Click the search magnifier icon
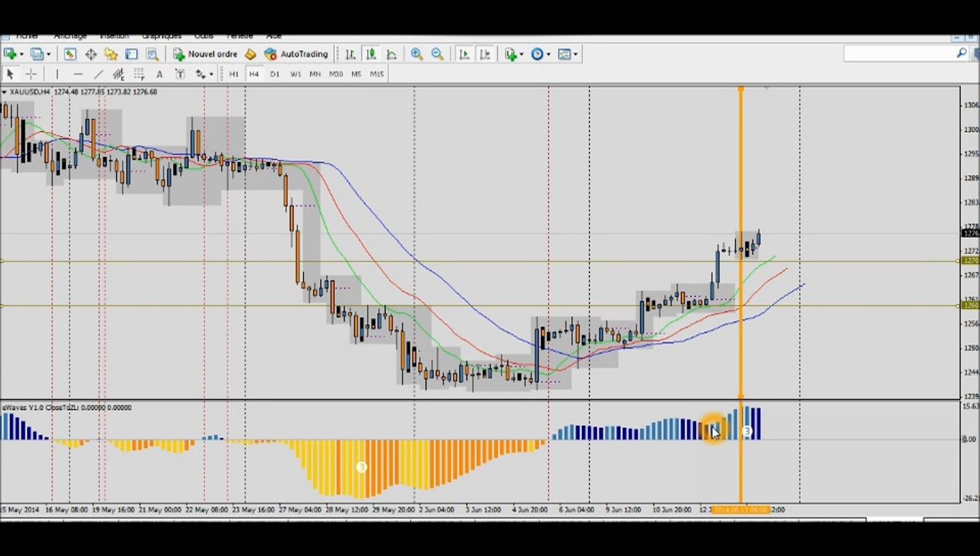The image size is (980, 556). [x=961, y=53]
